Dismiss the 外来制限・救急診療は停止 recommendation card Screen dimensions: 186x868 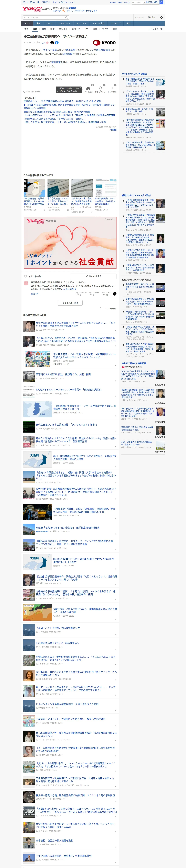(x=115, y=210)
